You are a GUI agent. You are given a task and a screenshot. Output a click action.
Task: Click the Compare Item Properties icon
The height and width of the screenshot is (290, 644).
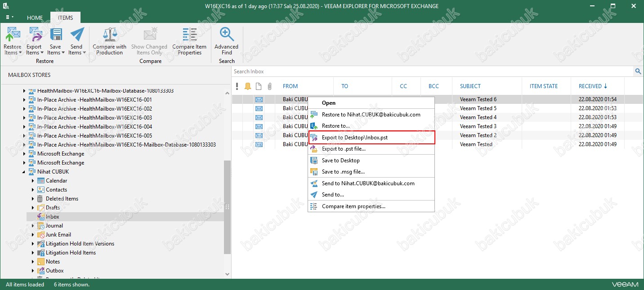(x=189, y=35)
